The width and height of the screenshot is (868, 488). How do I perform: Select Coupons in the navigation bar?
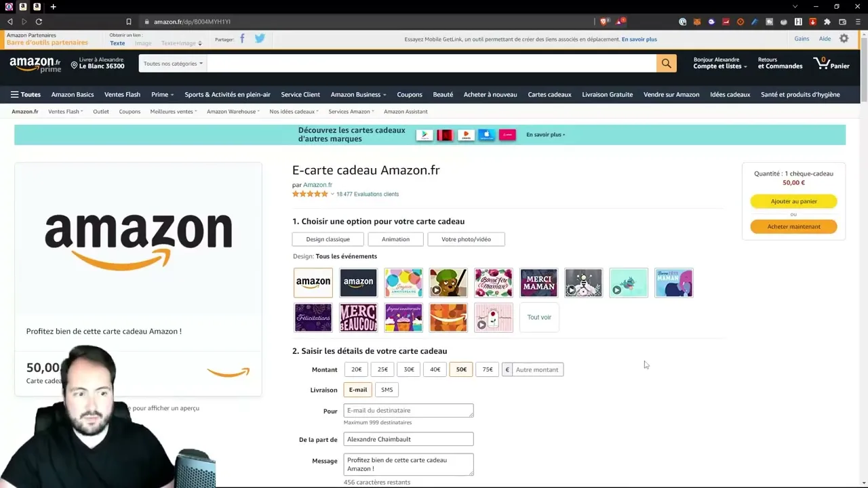click(x=409, y=94)
